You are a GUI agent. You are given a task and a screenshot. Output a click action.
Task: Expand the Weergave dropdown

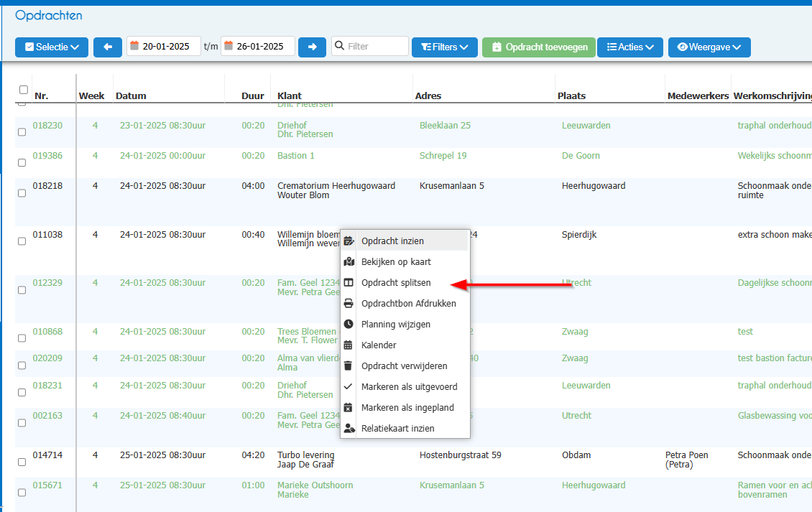click(709, 47)
